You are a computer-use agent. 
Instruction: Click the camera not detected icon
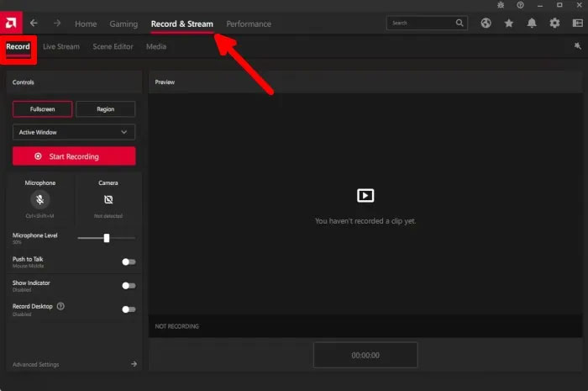click(108, 199)
